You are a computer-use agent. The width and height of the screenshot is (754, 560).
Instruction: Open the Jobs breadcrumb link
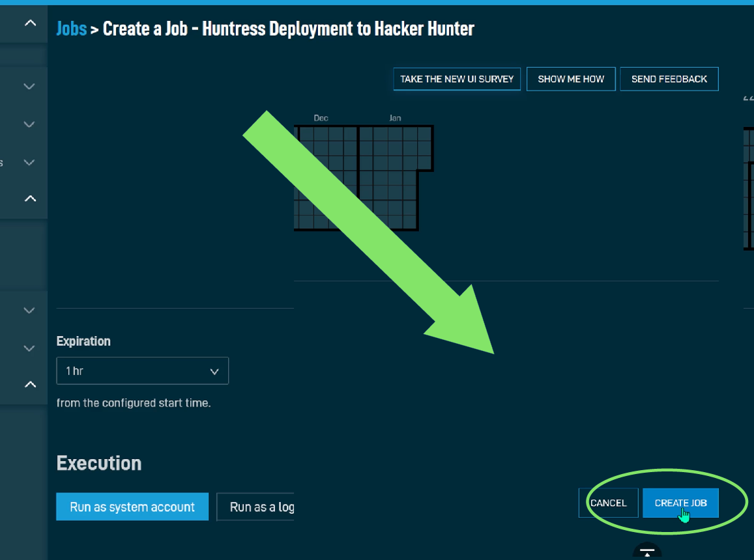[x=72, y=29]
